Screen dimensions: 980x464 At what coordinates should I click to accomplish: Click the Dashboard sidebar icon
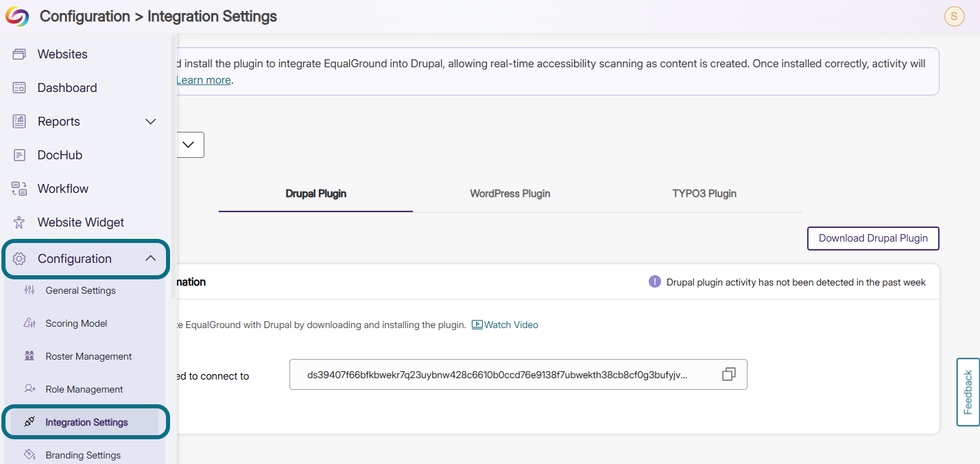tap(19, 88)
